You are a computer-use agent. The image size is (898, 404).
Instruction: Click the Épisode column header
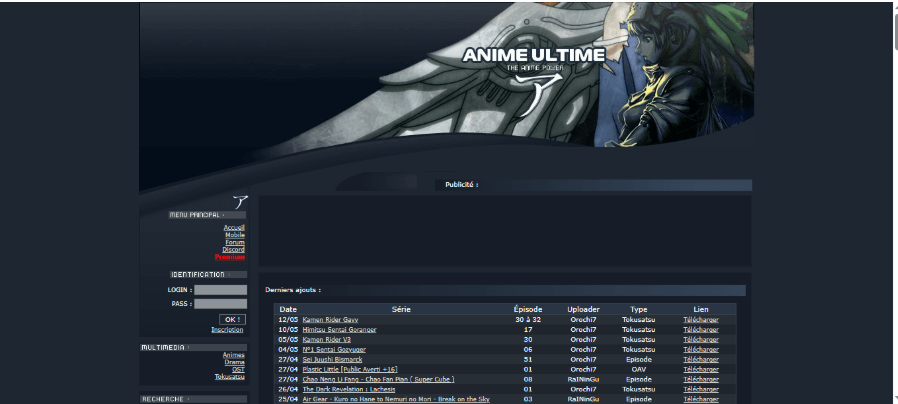point(527,309)
